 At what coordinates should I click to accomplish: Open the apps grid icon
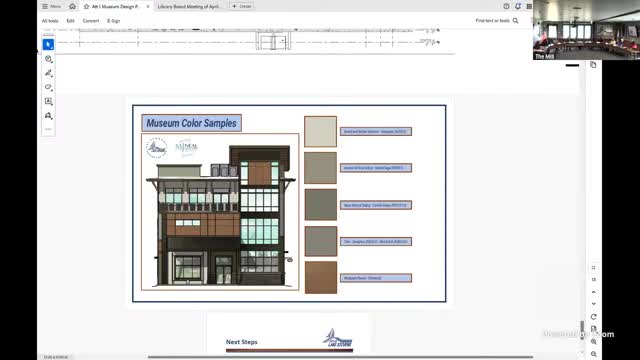tap(529, 6)
